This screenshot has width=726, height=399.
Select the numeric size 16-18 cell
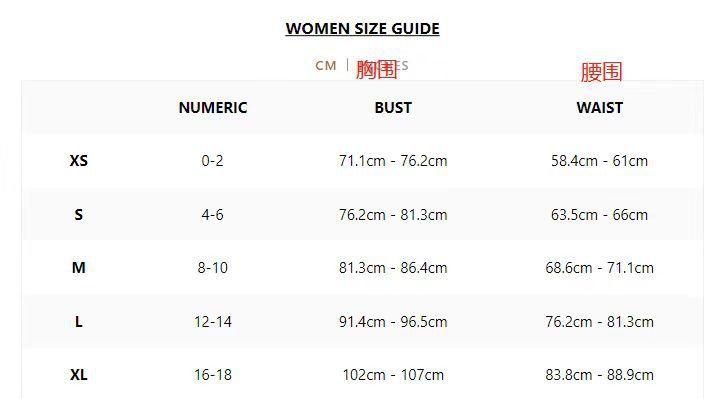coord(213,374)
